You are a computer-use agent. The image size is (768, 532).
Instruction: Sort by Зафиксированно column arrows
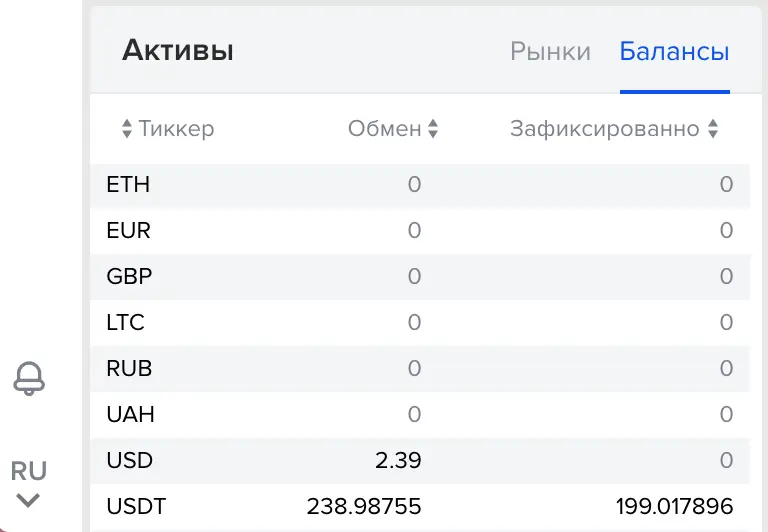(x=713, y=129)
